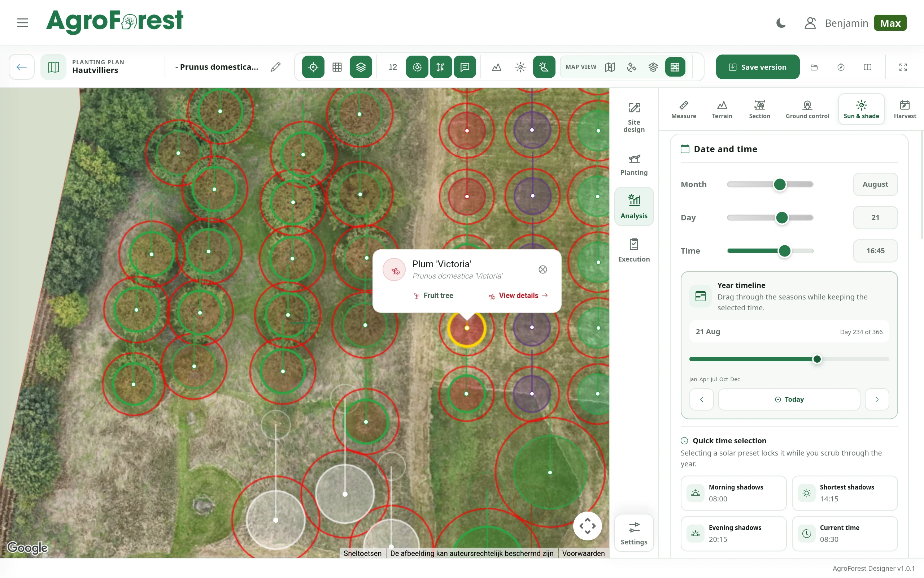Adjust the Month slider handle

click(x=780, y=185)
